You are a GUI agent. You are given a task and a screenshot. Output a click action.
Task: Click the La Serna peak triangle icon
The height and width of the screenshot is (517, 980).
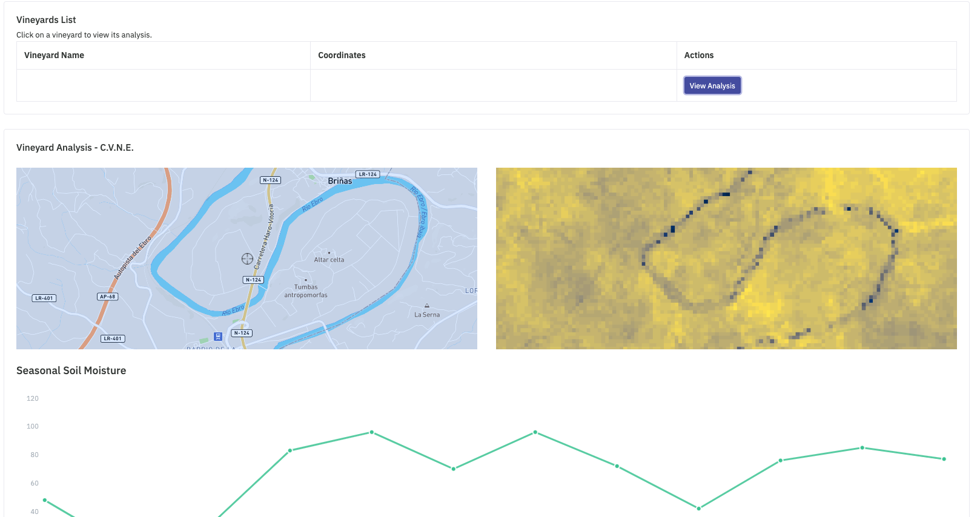[427, 306]
